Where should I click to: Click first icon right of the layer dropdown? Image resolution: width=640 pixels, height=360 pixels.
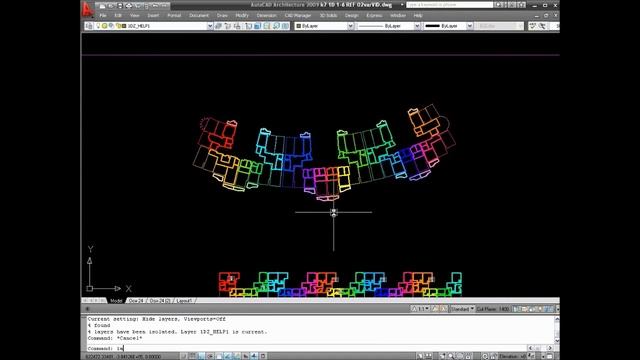pyautogui.click(x=218, y=26)
